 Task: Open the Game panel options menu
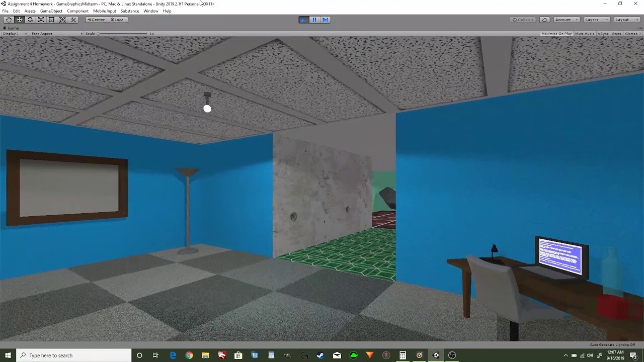pyautogui.click(x=640, y=28)
